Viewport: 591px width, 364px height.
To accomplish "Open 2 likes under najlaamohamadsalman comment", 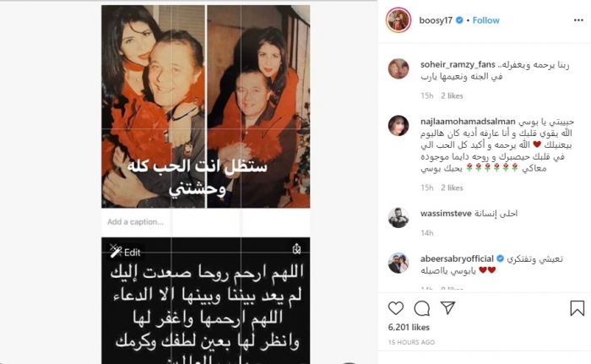I will pyautogui.click(x=452, y=187).
